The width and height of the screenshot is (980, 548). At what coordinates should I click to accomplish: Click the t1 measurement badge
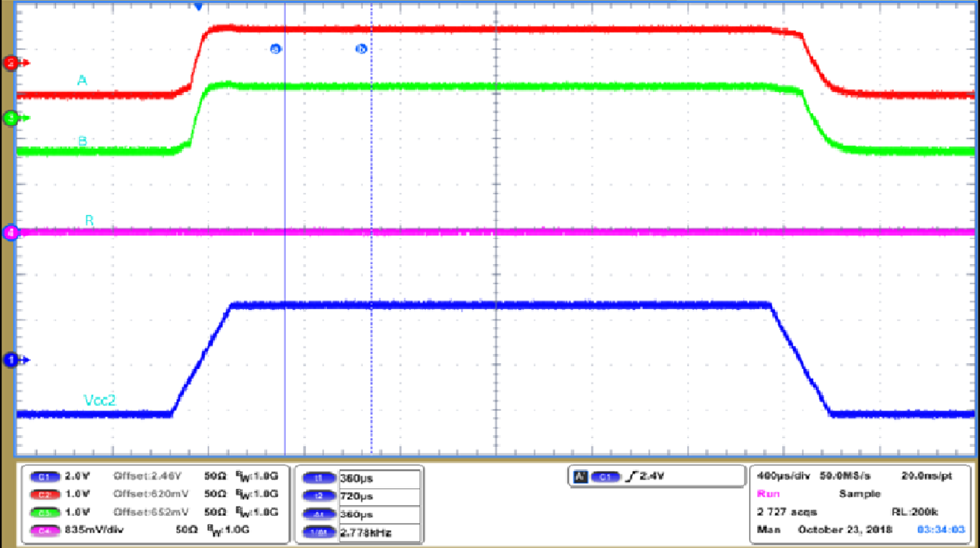click(320, 478)
